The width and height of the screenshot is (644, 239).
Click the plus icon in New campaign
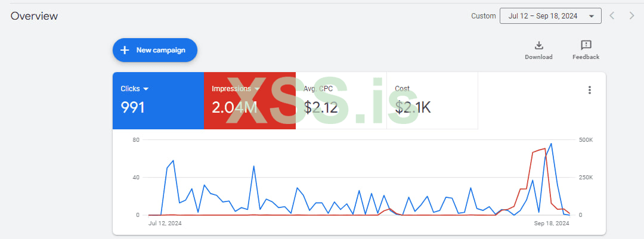125,50
